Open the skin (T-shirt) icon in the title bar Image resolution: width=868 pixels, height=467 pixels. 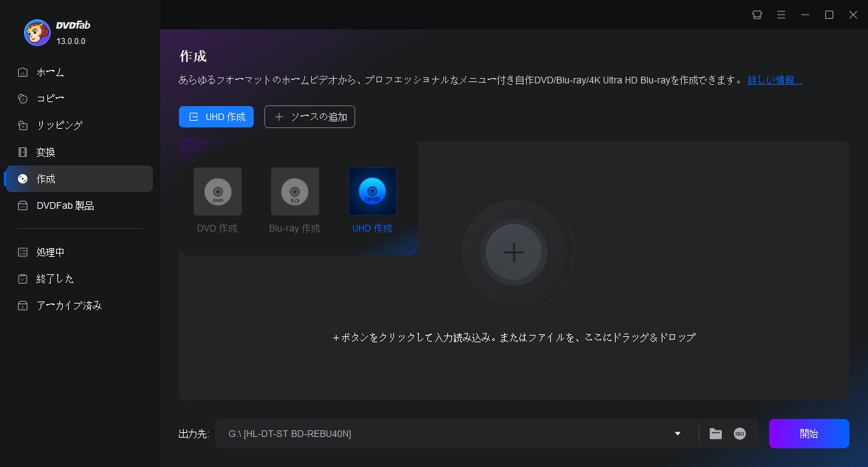(757, 15)
